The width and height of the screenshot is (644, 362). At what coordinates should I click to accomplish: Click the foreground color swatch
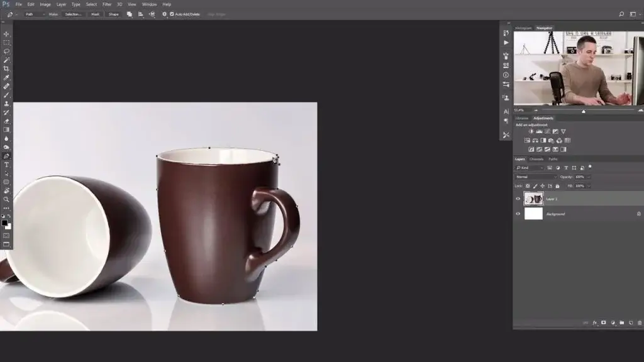(4, 222)
